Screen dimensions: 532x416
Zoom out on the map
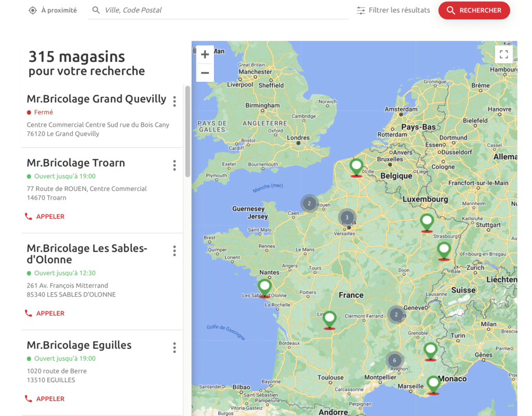click(205, 73)
